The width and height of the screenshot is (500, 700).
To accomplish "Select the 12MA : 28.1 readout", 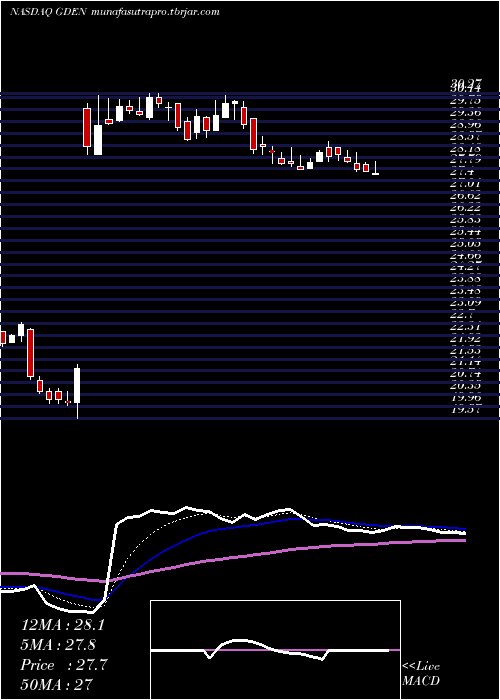I will [x=62, y=625].
